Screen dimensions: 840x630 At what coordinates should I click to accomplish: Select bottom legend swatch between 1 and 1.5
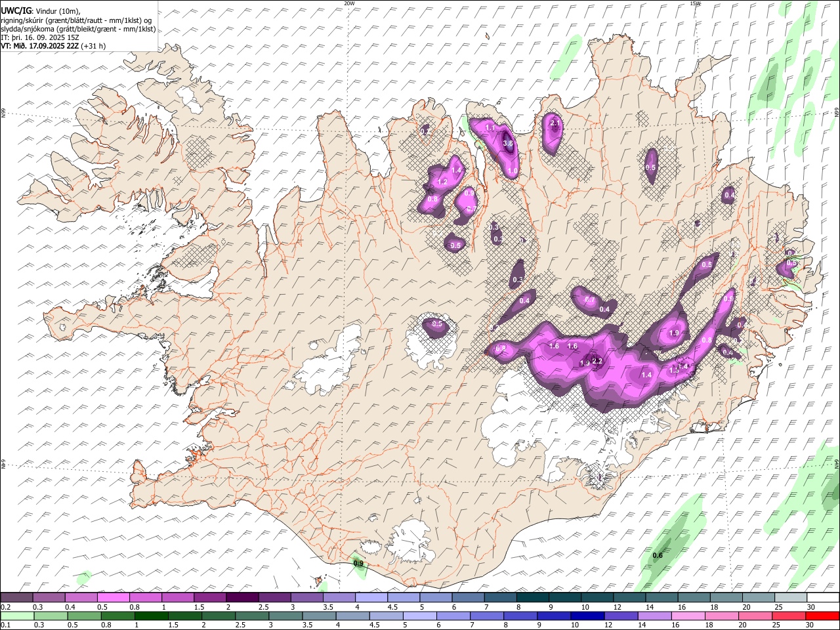point(152,616)
